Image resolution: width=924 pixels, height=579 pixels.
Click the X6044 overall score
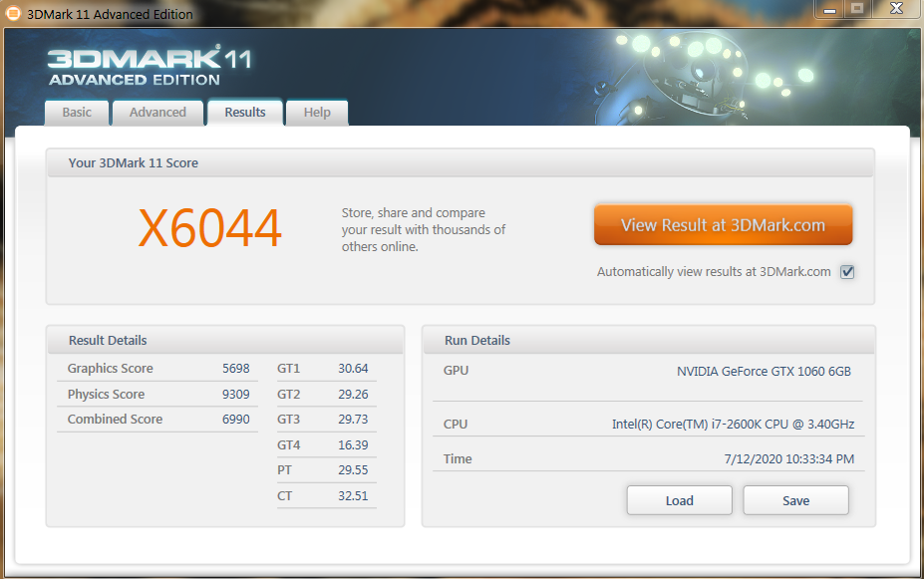pos(209,228)
